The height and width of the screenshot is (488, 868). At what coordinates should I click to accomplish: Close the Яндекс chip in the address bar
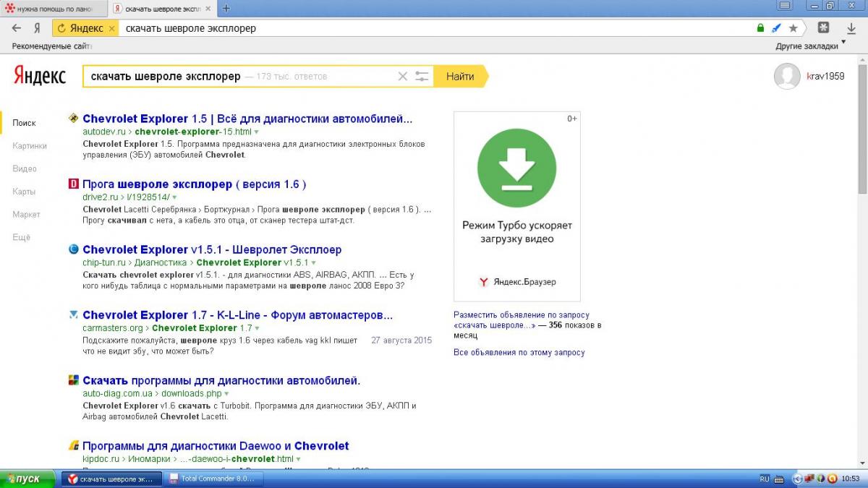(x=111, y=28)
